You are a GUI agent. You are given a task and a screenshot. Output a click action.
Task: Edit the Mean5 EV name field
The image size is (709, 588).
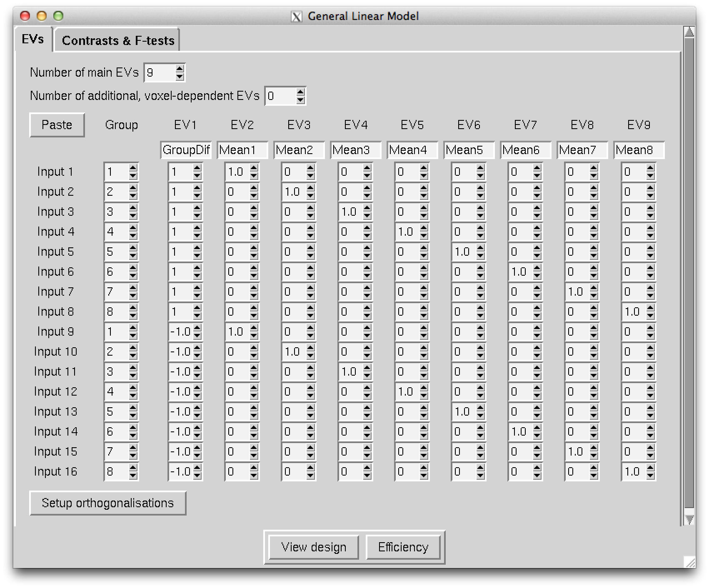[x=469, y=150]
